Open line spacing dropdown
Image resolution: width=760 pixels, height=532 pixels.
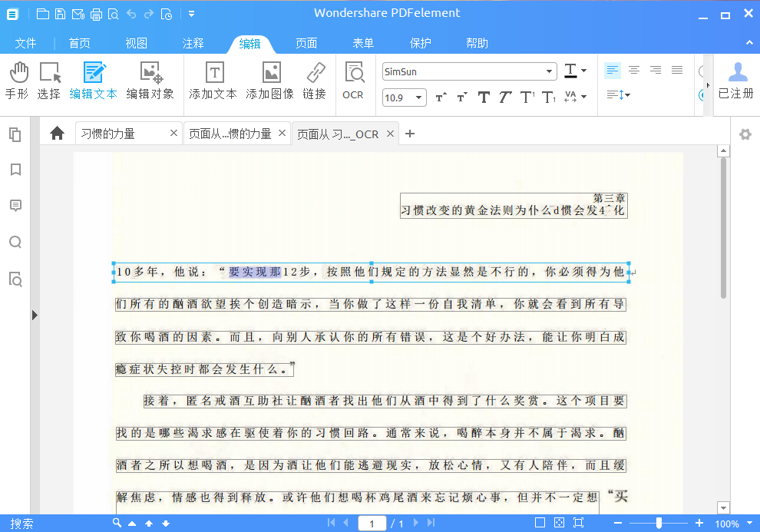coord(619,95)
